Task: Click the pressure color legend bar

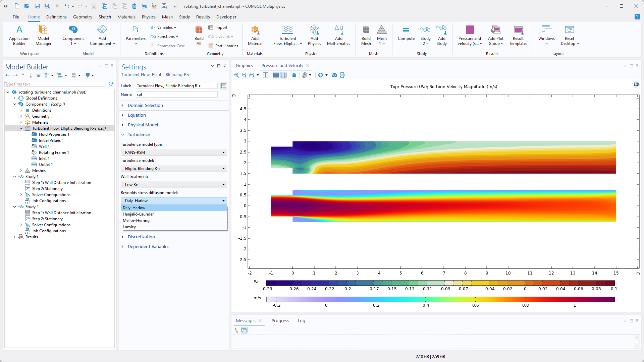Action: tap(440, 283)
